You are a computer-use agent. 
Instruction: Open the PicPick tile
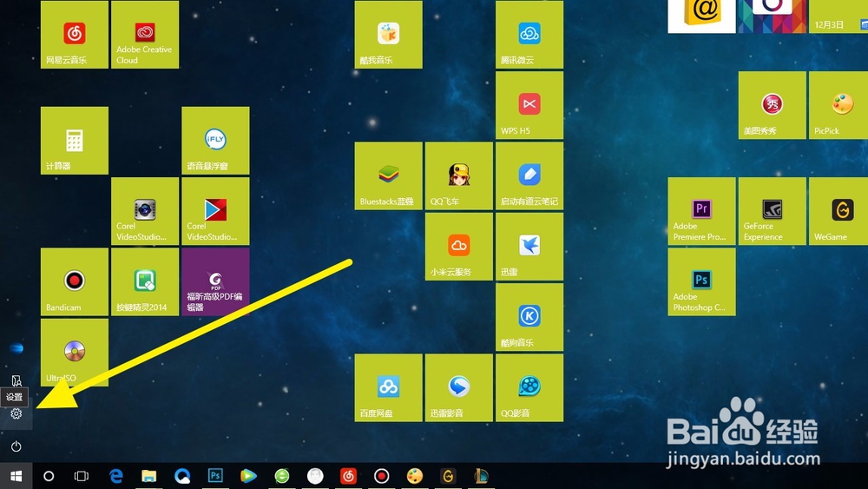click(838, 105)
